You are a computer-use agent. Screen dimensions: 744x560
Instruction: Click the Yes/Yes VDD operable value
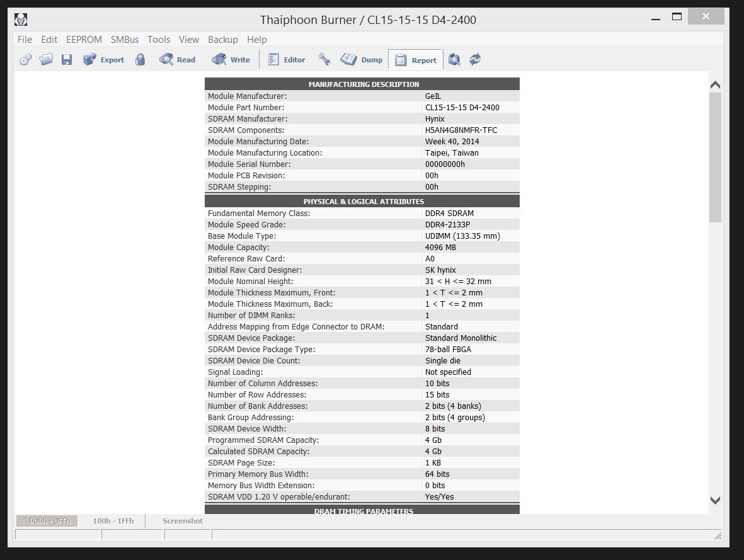pos(439,497)
